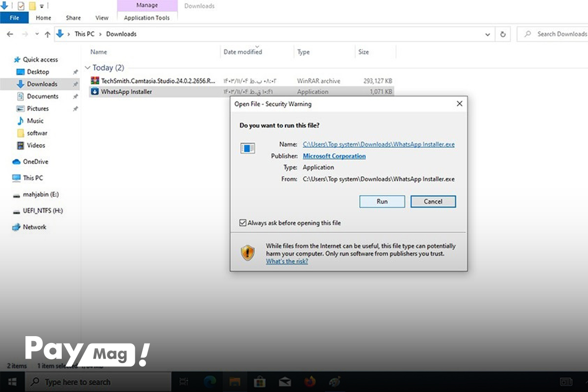
Task: Open the File menu tab
Action: pos(14,18)
